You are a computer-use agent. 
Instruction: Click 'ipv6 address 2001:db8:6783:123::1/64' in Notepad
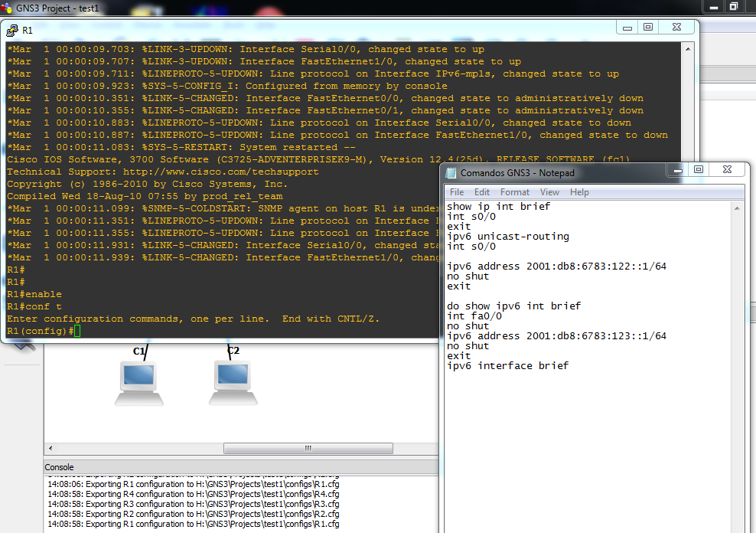(x=557, y=335)
